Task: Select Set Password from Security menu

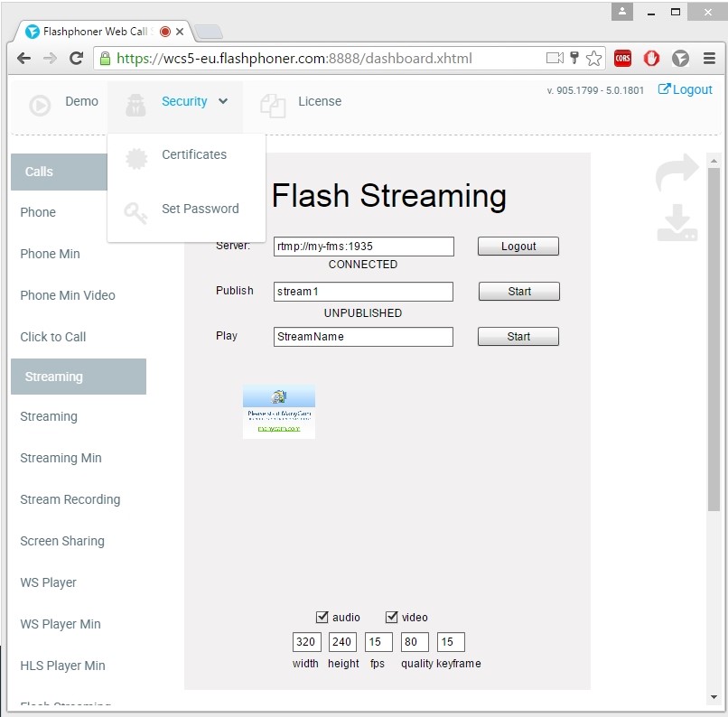Action: (x=201, y=209)
